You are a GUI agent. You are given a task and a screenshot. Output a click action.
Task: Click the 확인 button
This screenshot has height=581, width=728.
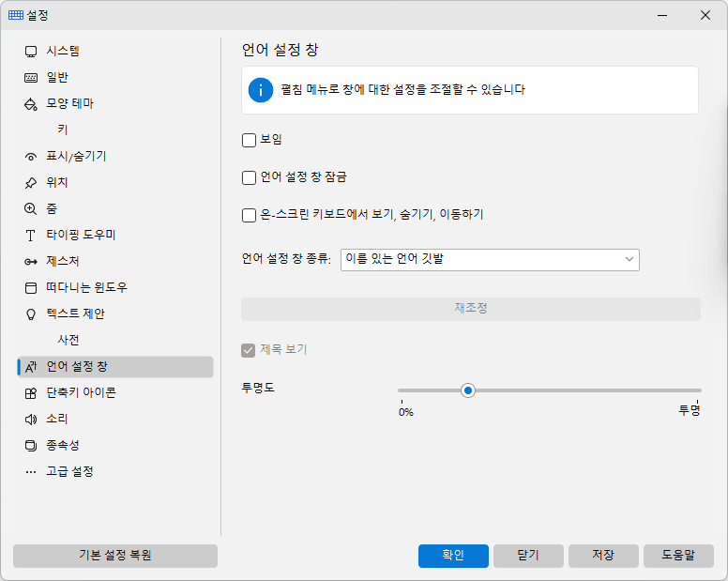(x=453, y=556)
